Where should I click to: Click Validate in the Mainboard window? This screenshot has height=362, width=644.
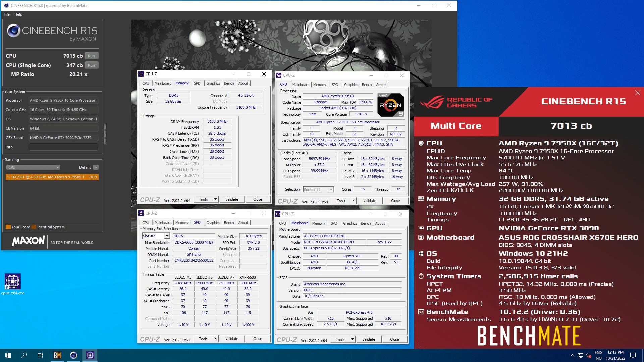pos(368,339)
